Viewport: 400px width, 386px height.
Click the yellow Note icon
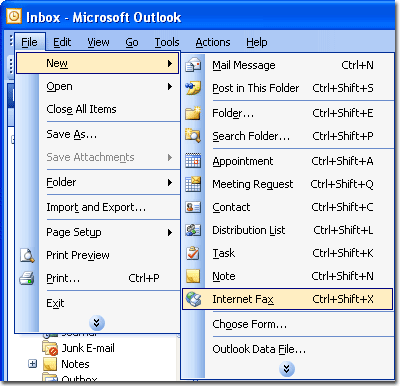tap(193, 276)
